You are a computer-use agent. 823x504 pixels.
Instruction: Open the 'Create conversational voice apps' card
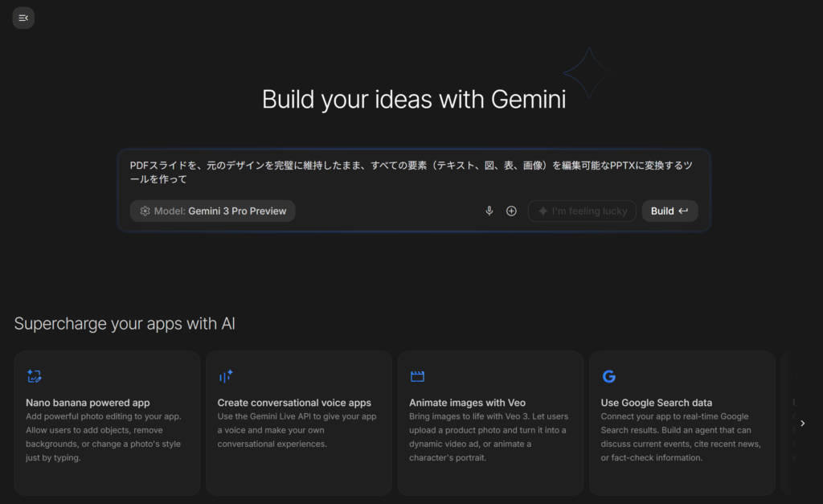[298, 422]
